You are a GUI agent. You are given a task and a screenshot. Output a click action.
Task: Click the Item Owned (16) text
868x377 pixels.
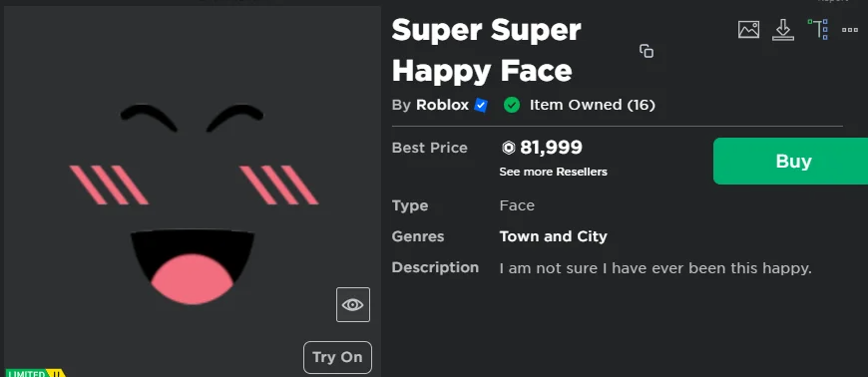[593, 105]
